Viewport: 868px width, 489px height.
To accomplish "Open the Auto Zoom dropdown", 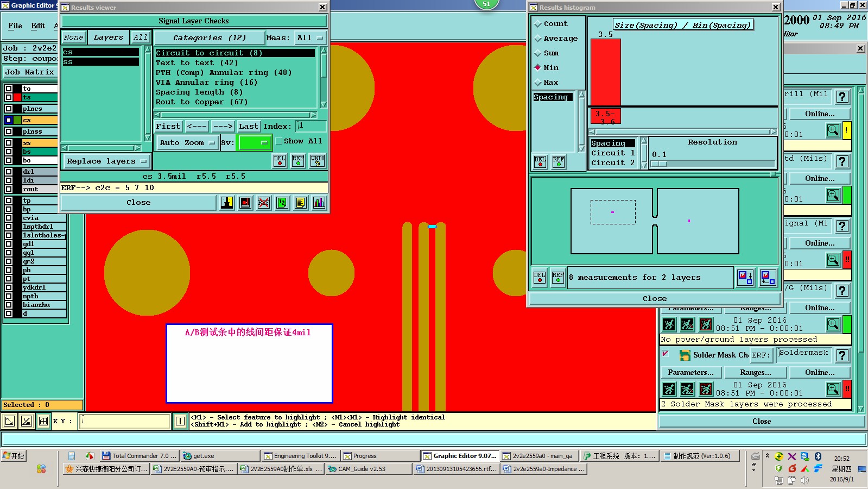I will point(187,143).
